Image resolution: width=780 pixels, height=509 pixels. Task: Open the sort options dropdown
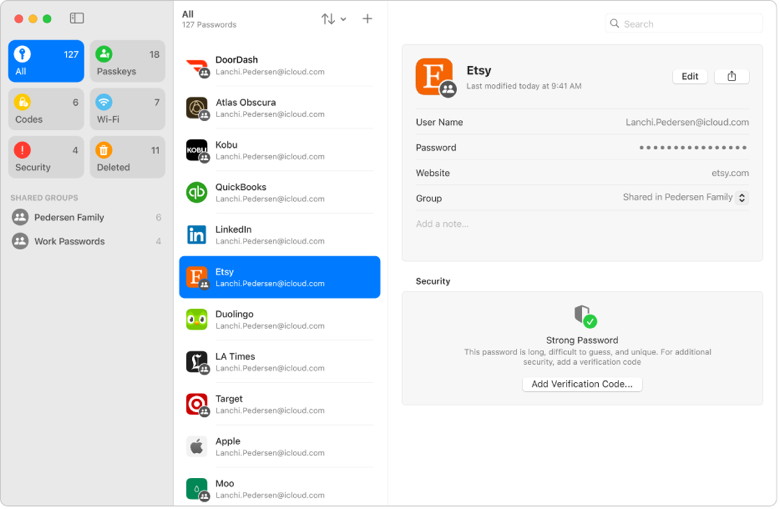coord(333,19)
